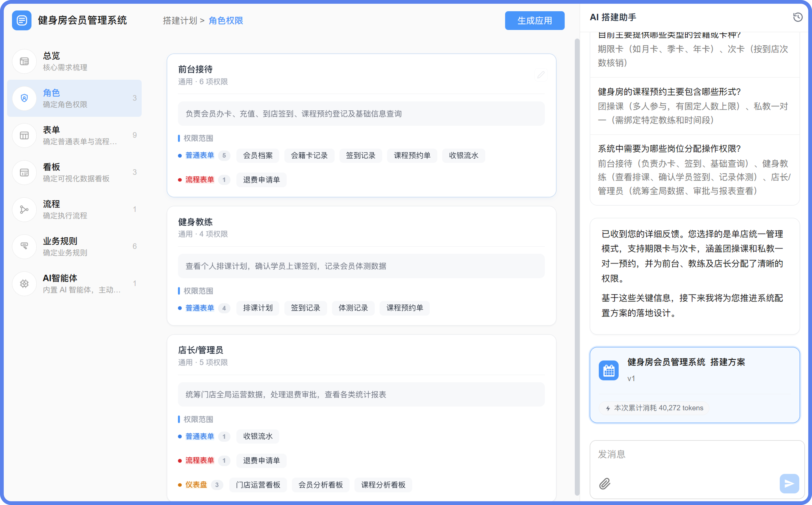Click the 角色 shield sidebar icon
This screenshot has height=505, width=812.
coord(24,98)
